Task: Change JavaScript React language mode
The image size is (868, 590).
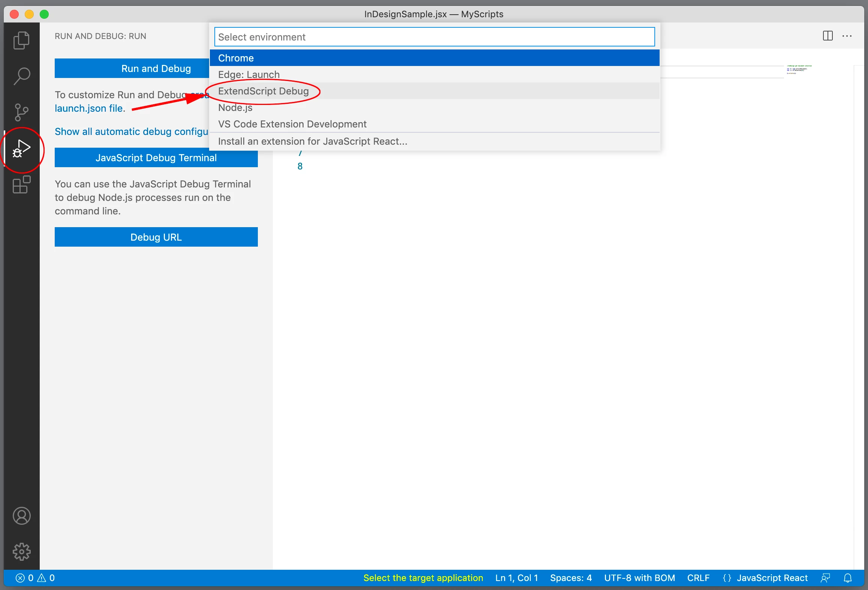Action: click(772, 578)
